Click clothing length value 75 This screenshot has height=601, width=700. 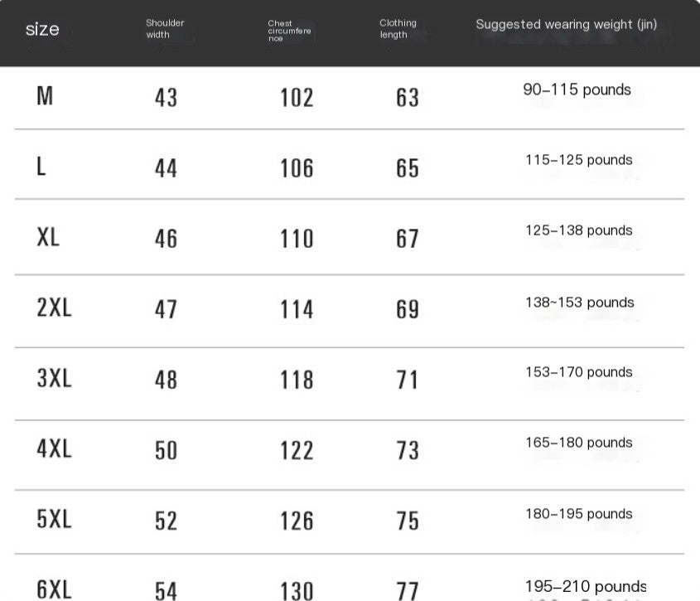click(x=408, y=521)
